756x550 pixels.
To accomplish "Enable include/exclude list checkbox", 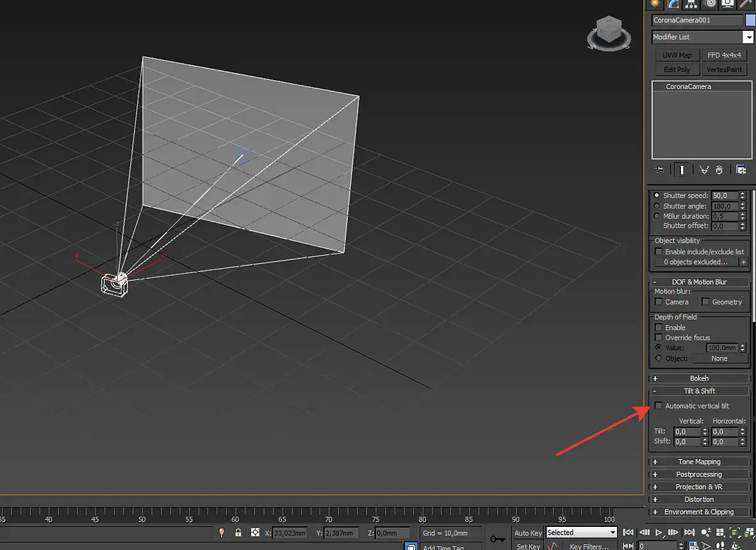I will [x=659, y=251].
